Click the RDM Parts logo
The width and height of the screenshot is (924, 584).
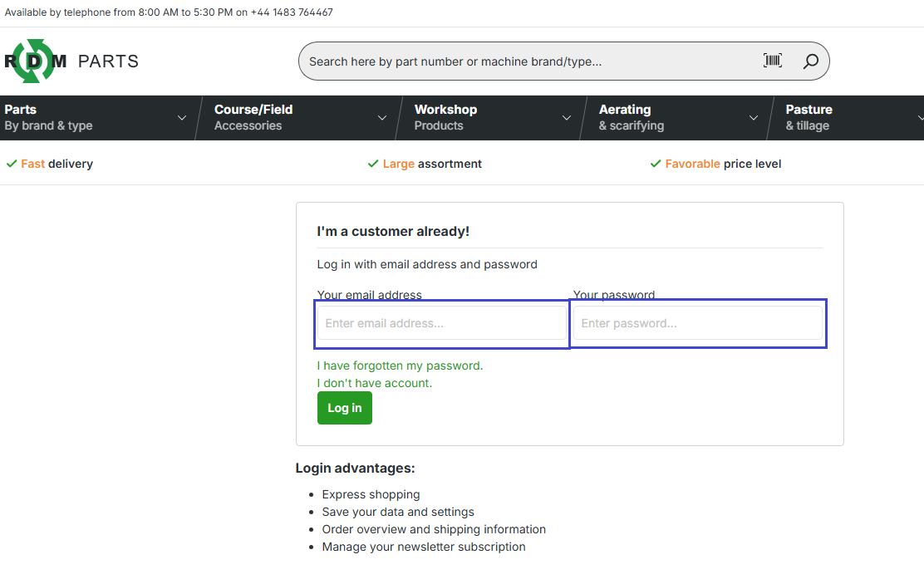click(71, 61)
